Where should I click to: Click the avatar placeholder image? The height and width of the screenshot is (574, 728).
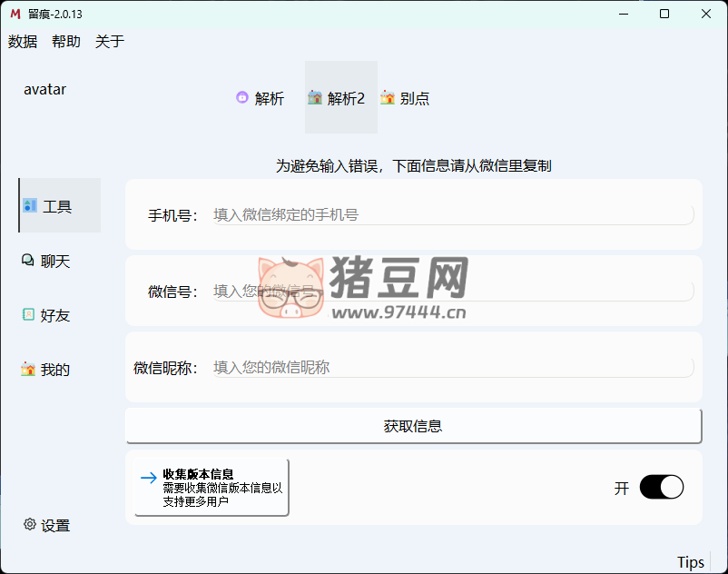(45, 90)
